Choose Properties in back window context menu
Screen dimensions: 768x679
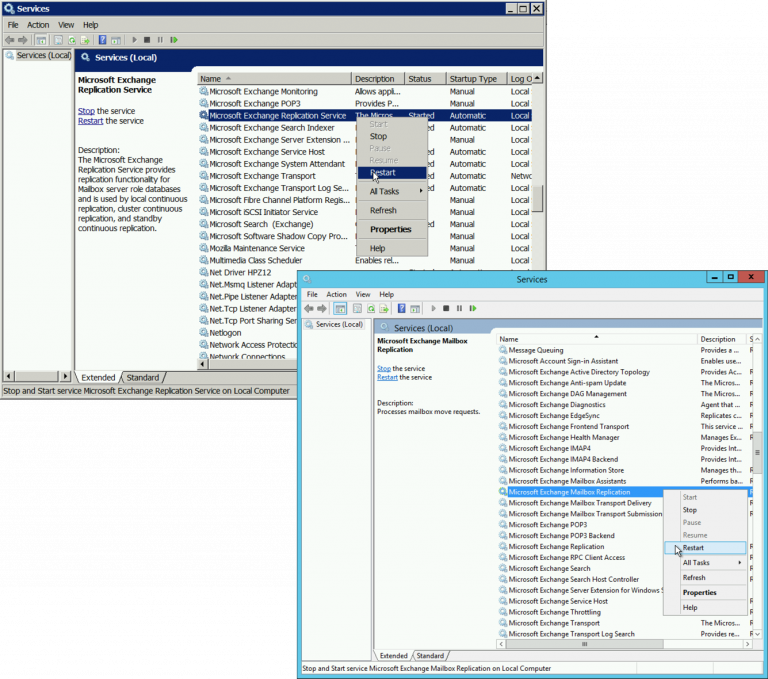tap(392, 229)
